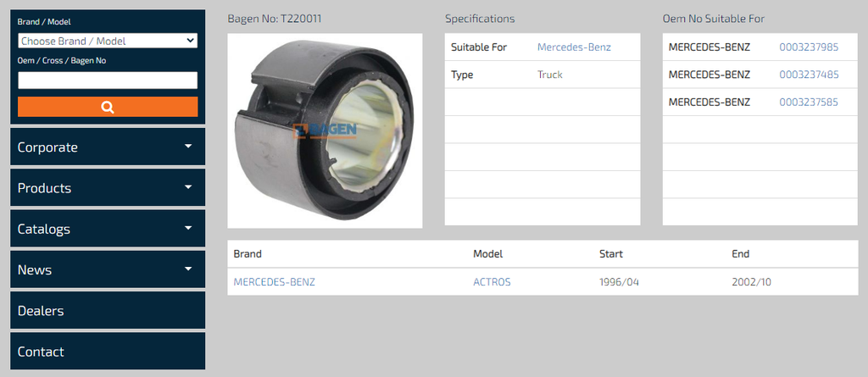
Task: Select MERCEDES-BENZ label beside 0003237585
Action: (709, 103)
